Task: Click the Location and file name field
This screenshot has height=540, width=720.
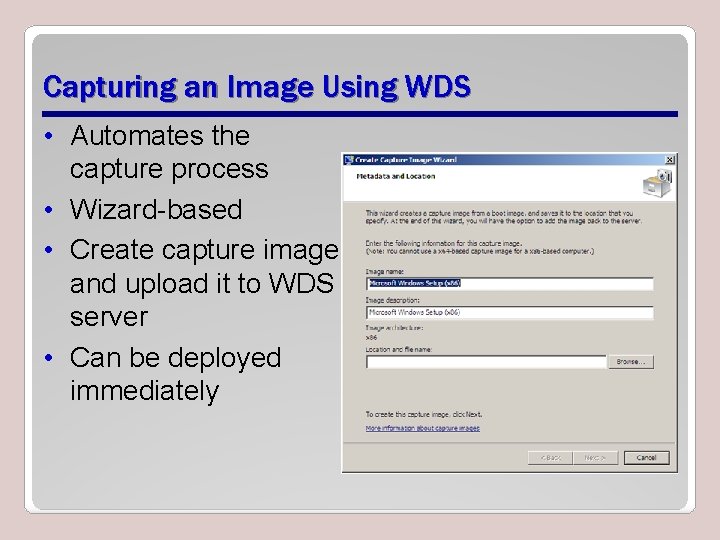Action: (x=486, y=362)
